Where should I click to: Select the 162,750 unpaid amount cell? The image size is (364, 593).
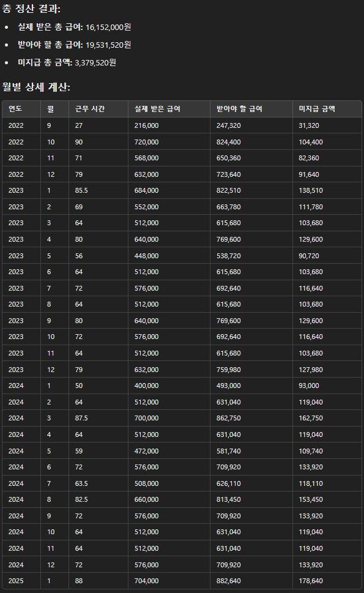click(311, 418)
